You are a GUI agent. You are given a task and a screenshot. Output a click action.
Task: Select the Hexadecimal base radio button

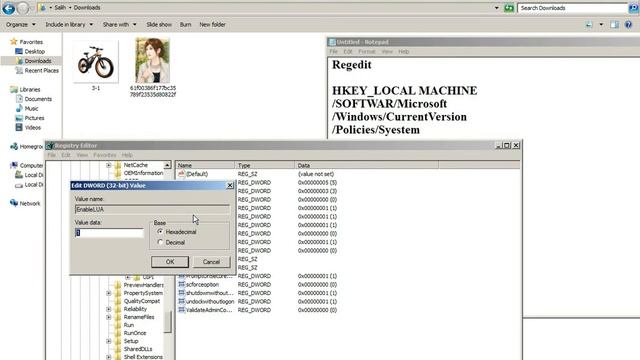click(160, 231)
